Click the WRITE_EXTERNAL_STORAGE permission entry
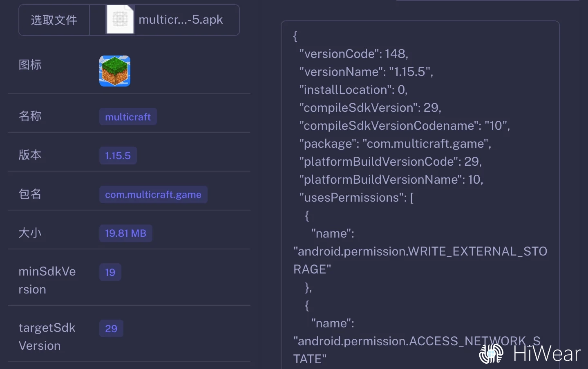 (420, 252)
